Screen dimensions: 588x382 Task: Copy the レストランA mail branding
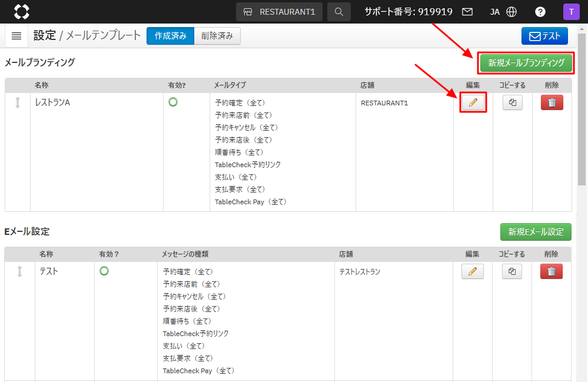click(512, 102)
